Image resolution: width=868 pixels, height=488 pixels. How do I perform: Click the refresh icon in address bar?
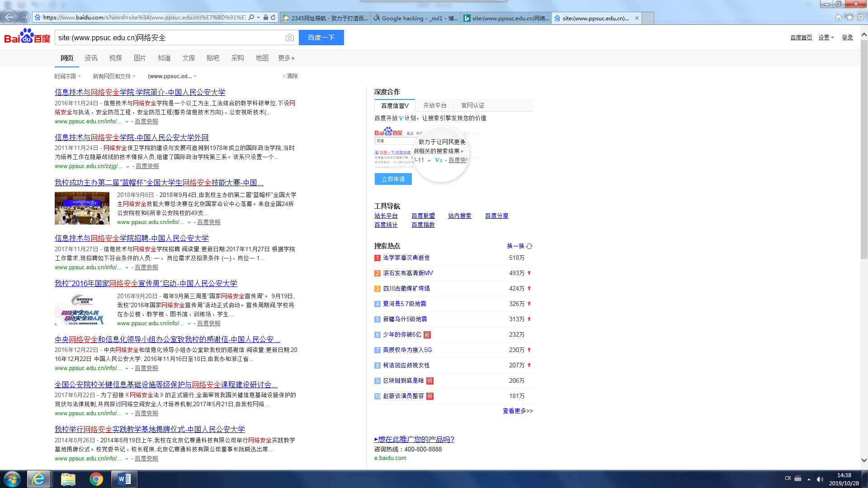[273, 18]
